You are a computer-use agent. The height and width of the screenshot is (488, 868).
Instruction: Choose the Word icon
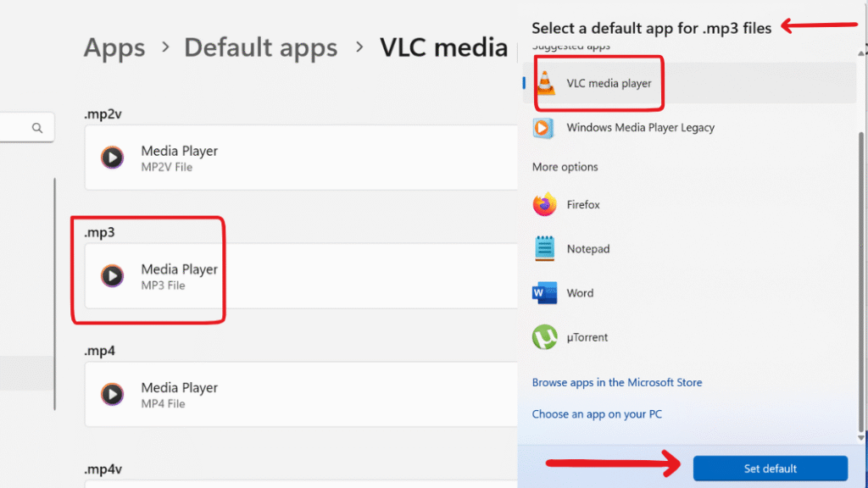coord(545,292)
